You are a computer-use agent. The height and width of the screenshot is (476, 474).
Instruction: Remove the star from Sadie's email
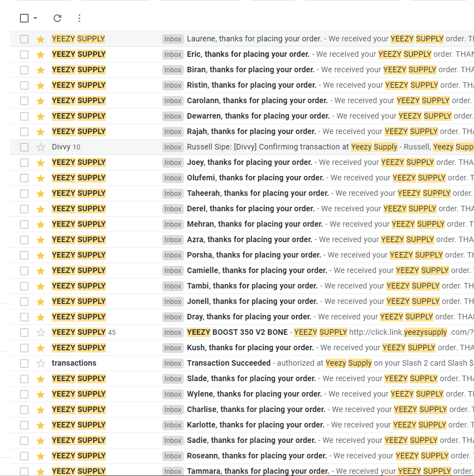point(40,441)
